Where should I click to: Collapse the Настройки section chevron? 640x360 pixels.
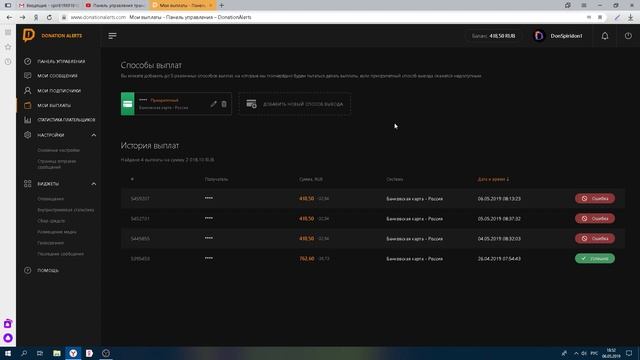tap(93, 135)
